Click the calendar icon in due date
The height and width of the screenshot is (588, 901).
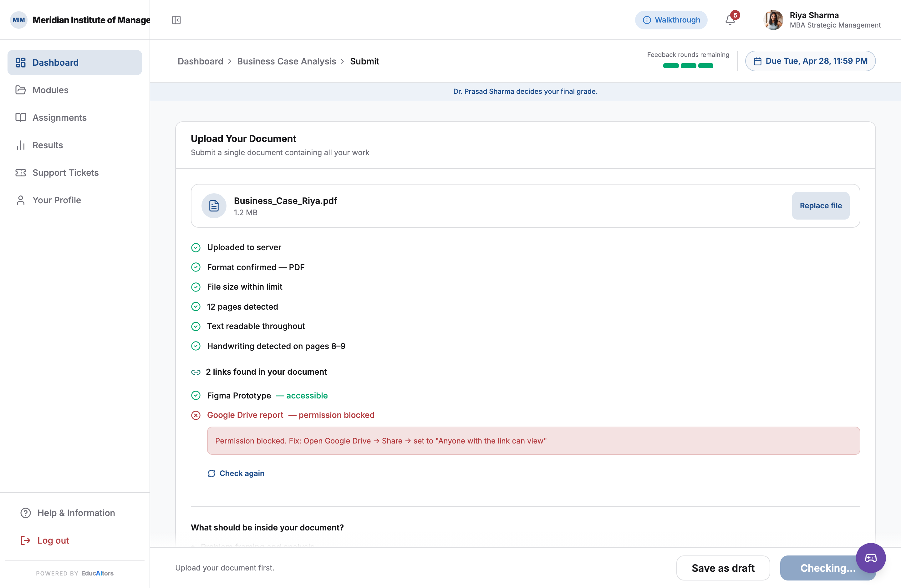[757, 61]
